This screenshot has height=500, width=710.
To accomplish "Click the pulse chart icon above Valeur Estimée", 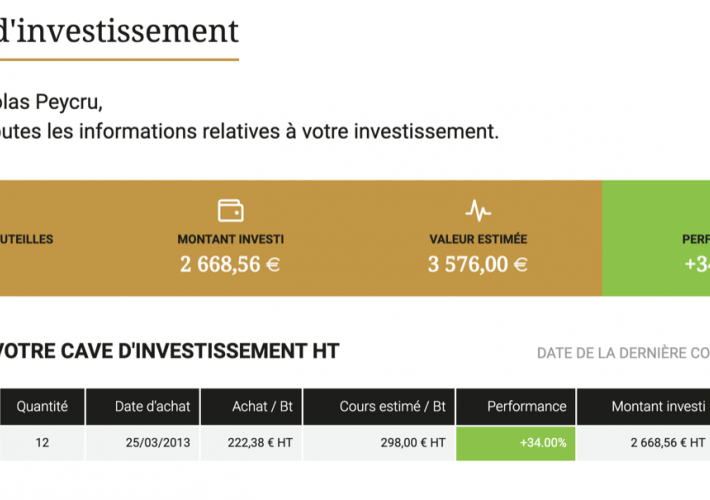I will pos(478,211).
